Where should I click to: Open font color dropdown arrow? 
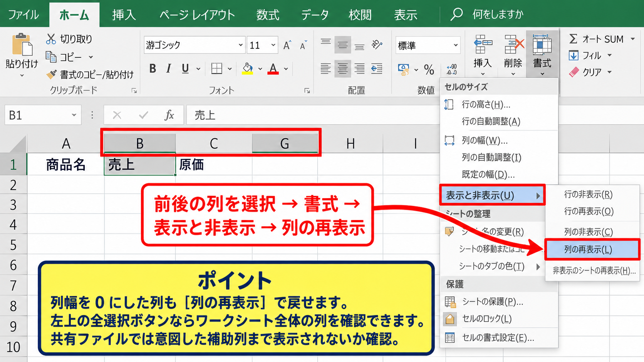pyautogui.click(x=286, y=69)
